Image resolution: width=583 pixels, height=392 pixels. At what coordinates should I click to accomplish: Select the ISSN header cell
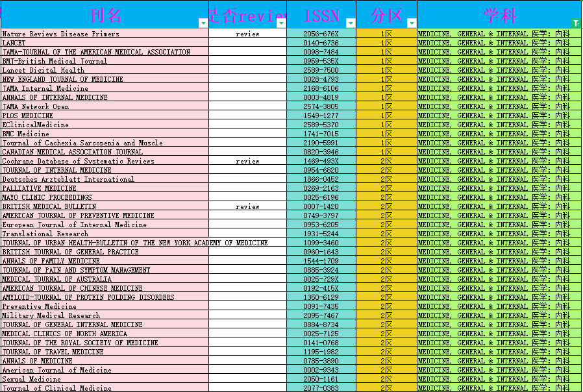tap(321, 14)
